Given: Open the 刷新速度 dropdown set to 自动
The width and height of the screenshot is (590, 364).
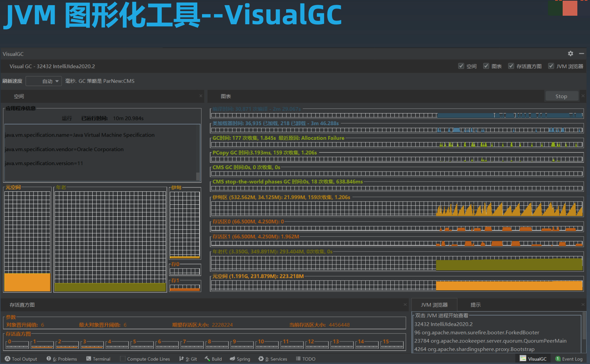Looking at the screenshot, I should pos(44,81).
